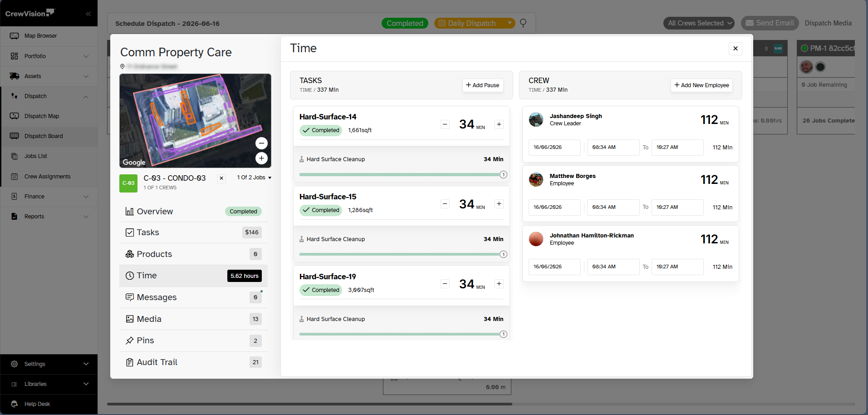Open the Media tab

pyautogui.click(x=193, y=319)
